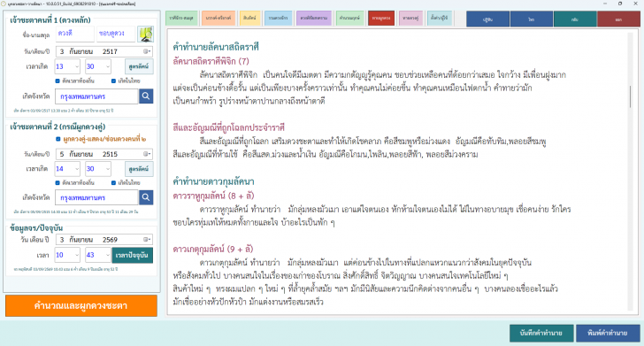Click person 2 กรุงเทพมหานคร province field
This screenshot has width=644, height=346.
[x=96, y=197]
